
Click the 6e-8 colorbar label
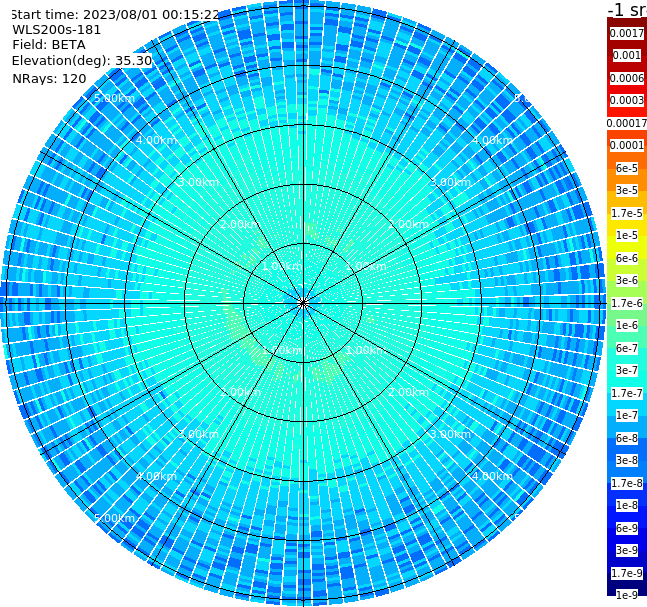[627, 438]
